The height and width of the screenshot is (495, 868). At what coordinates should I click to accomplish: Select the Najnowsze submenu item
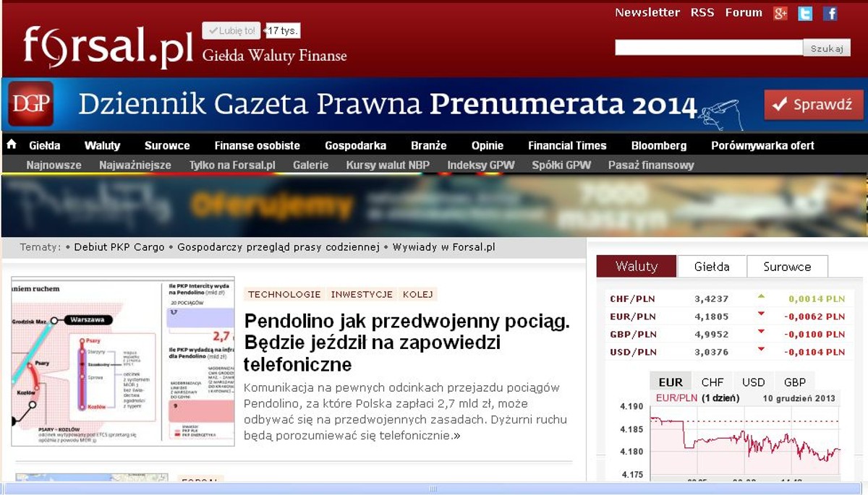pos(54,165)
